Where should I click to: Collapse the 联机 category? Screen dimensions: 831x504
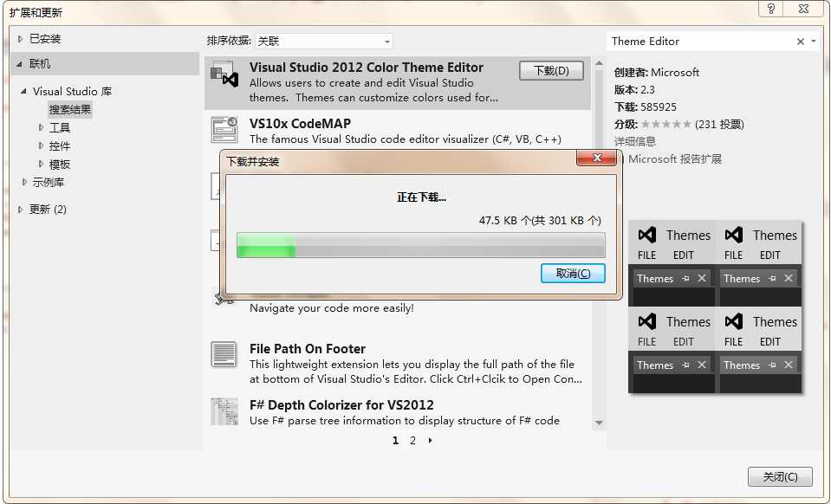20,64
